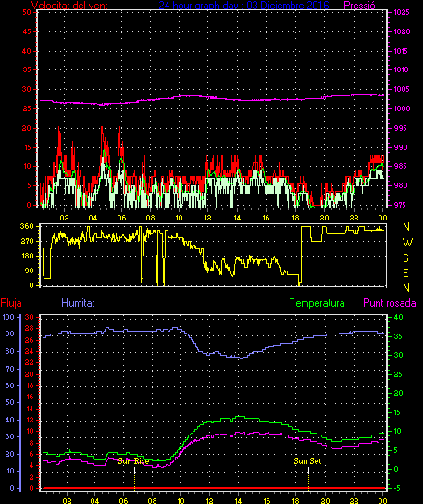Click the pressure axis value 995
423x504 pixels.
[400, 128]
